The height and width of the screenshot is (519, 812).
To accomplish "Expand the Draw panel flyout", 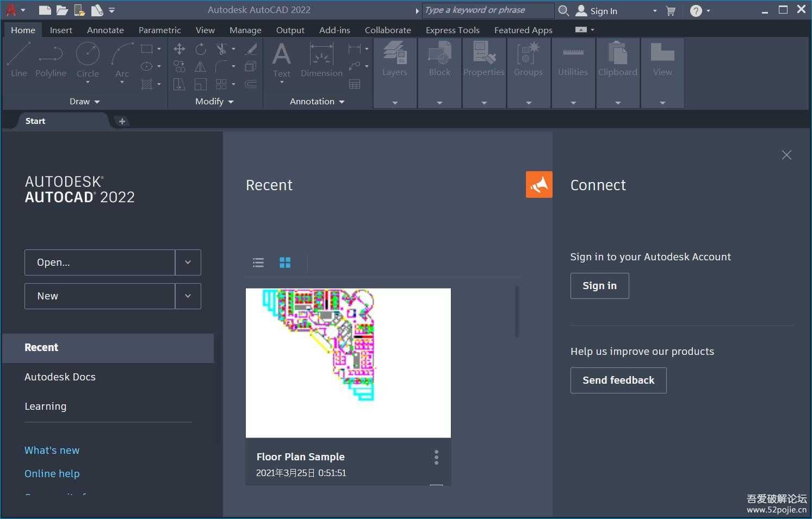I will (84, 102).
